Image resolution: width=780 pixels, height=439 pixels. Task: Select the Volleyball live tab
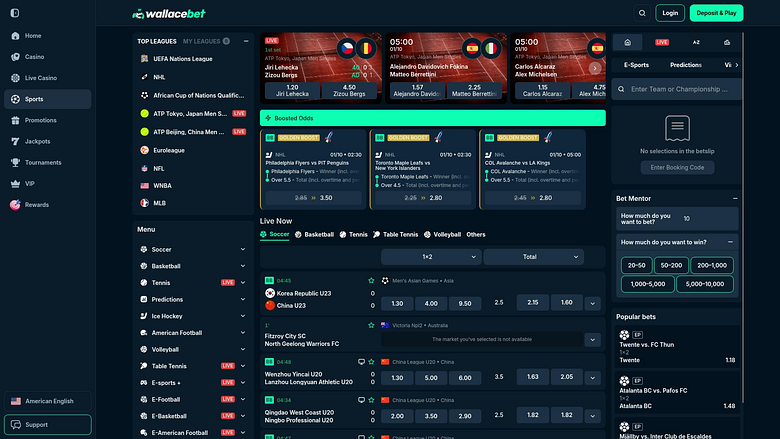tap(442, 235)
